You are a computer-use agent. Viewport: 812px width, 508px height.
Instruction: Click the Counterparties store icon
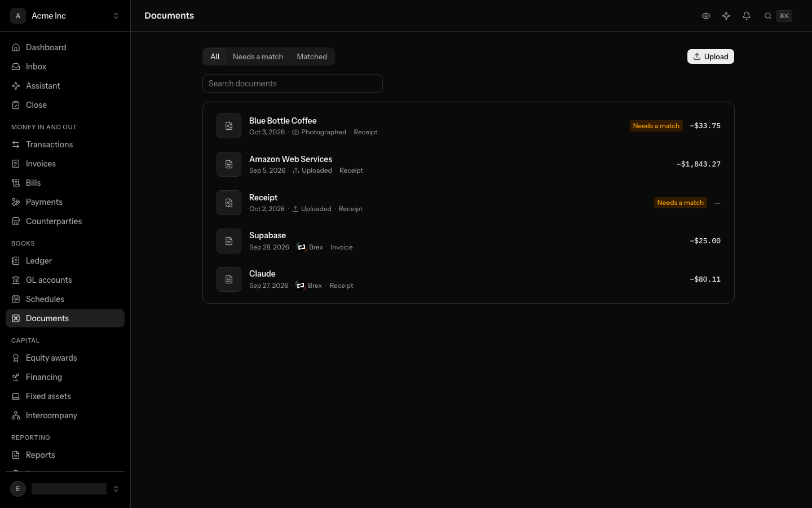[16, 221]
